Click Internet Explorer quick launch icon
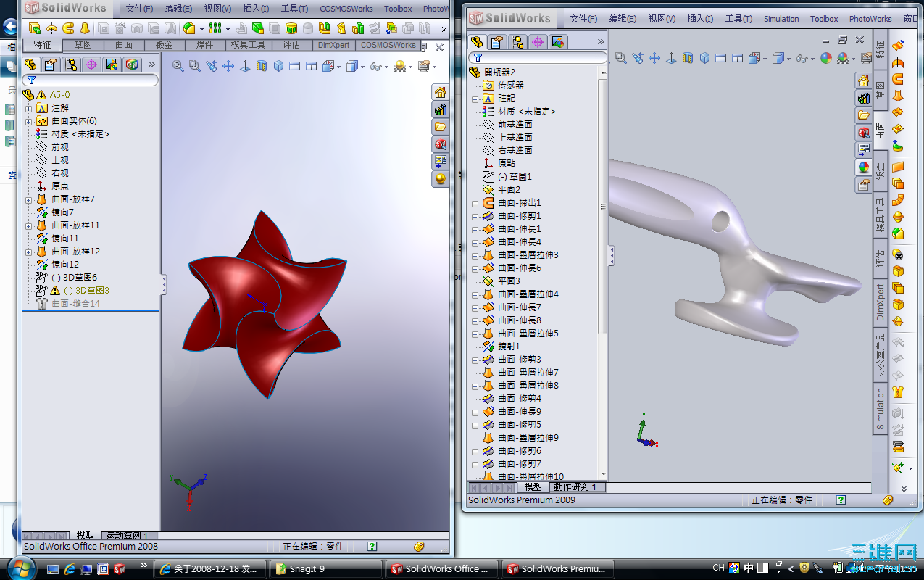This screenshot has width=924, height=580. click(70, 569)
